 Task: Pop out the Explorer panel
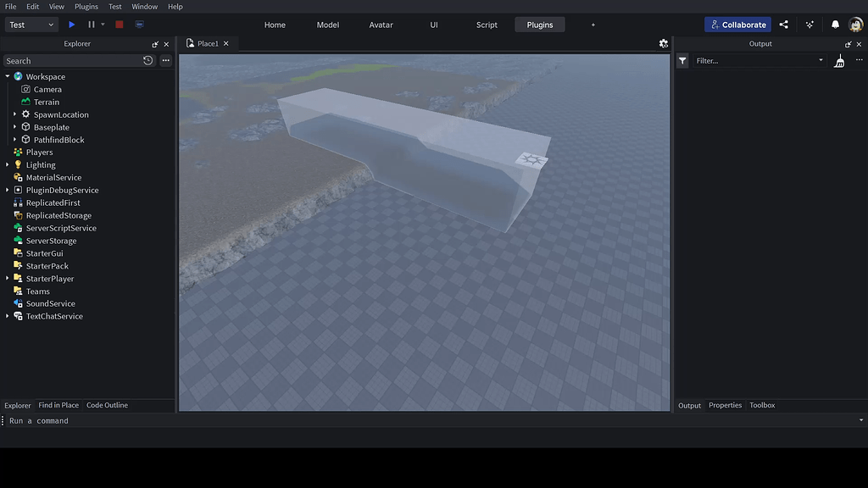(155, 44)
